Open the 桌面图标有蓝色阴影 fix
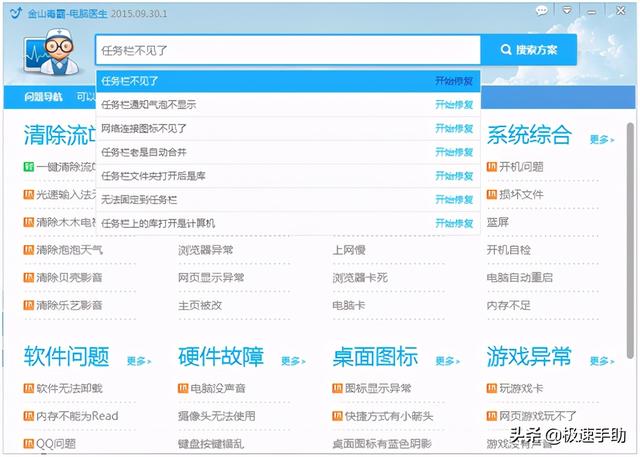 tap(382, 444)
